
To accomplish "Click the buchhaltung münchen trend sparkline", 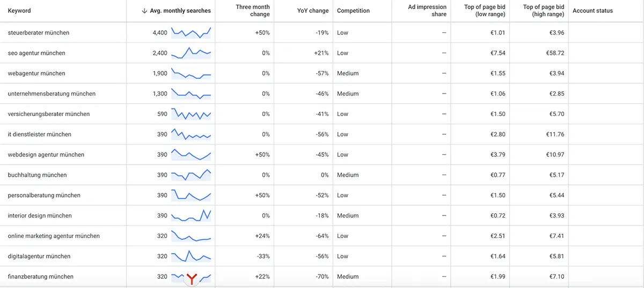I will 191,175.
